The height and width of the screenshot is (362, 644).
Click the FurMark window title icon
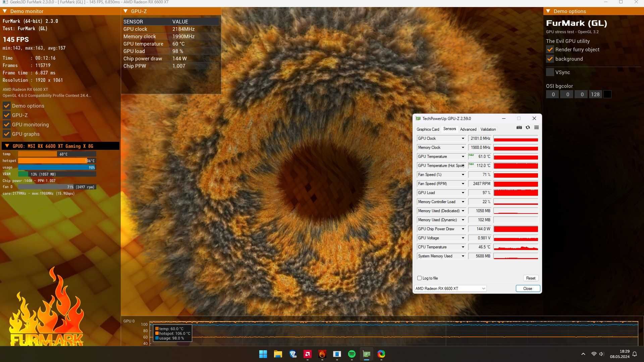tap(5, 2)
